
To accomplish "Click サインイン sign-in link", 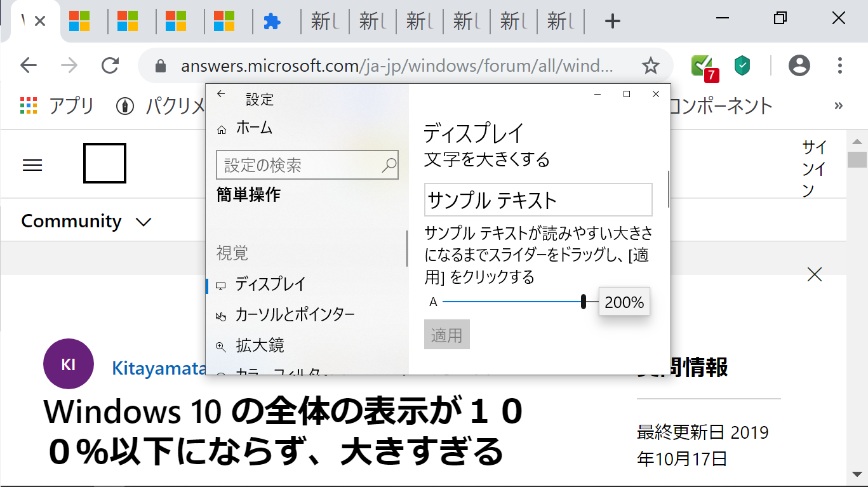I will [814, 169].
